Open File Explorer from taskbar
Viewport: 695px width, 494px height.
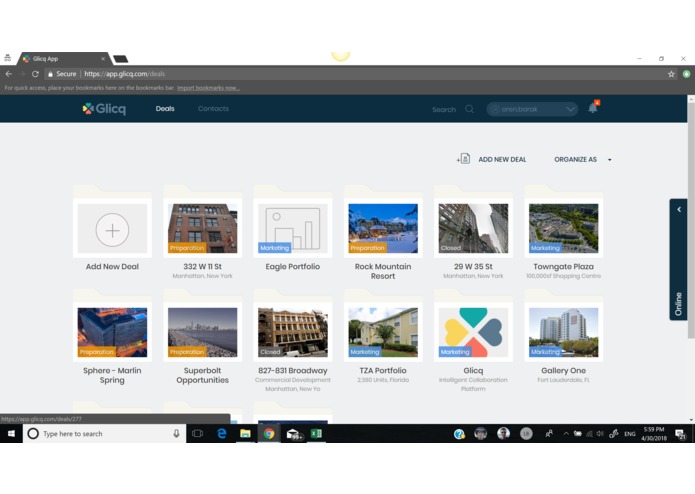pos(245,434)
